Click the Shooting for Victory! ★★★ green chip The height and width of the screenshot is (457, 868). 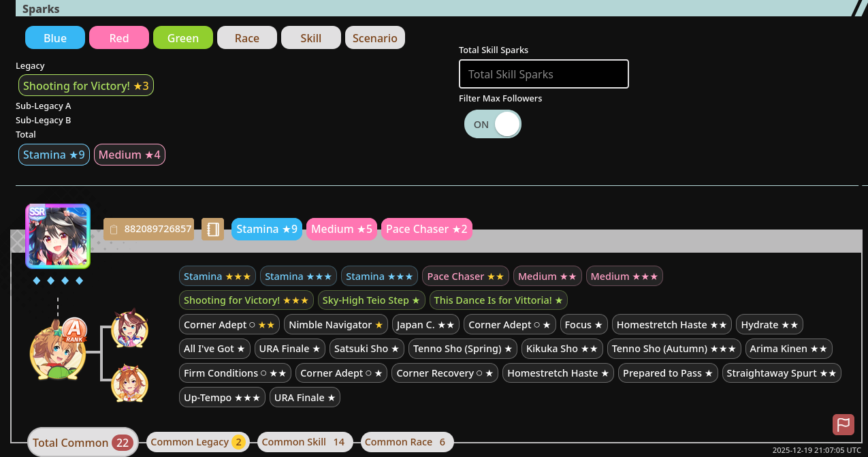(246, 300)
